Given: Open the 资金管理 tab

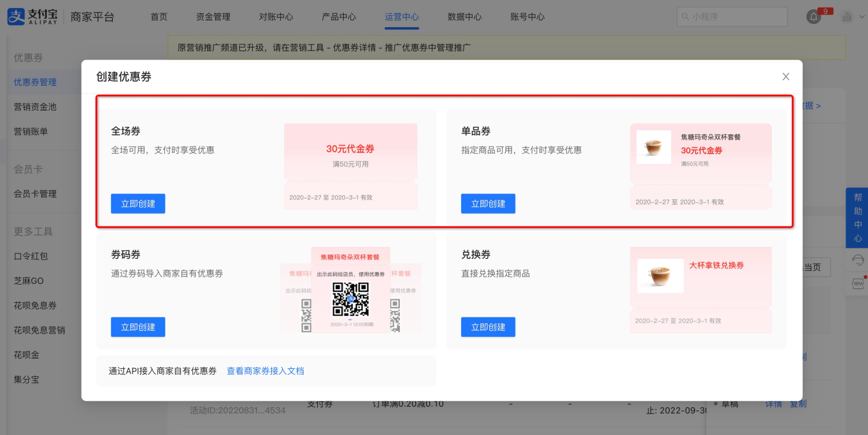Looking at the screenshot, I should click(x=214, y=17).
